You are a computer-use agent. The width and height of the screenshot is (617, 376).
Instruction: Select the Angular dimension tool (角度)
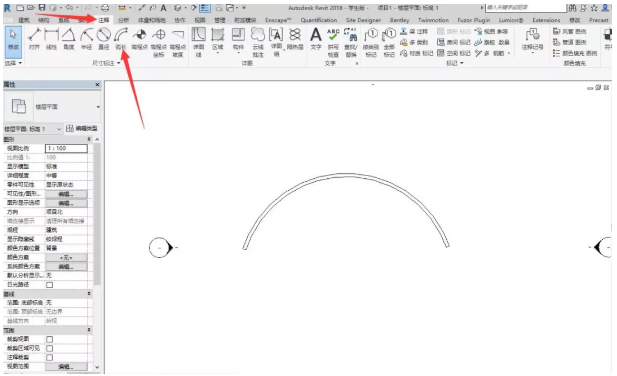tap(69, 39)
